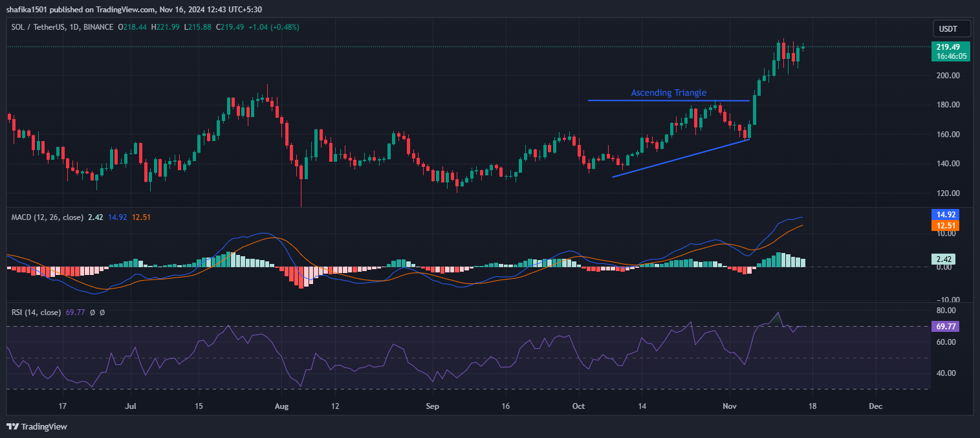Click the 180.00 price axis label
The image size is (980, 438).
(948, 105)
